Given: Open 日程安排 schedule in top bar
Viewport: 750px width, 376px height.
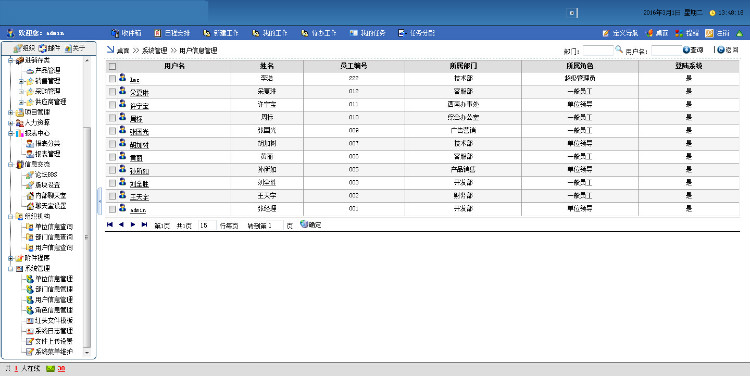Looking at the screenshot, I should [172, 33].
